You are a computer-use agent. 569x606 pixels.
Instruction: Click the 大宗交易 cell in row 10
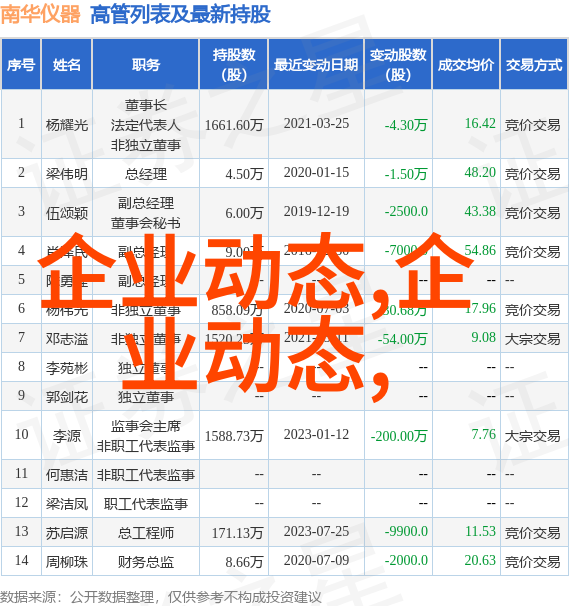(x=532, y=436)
